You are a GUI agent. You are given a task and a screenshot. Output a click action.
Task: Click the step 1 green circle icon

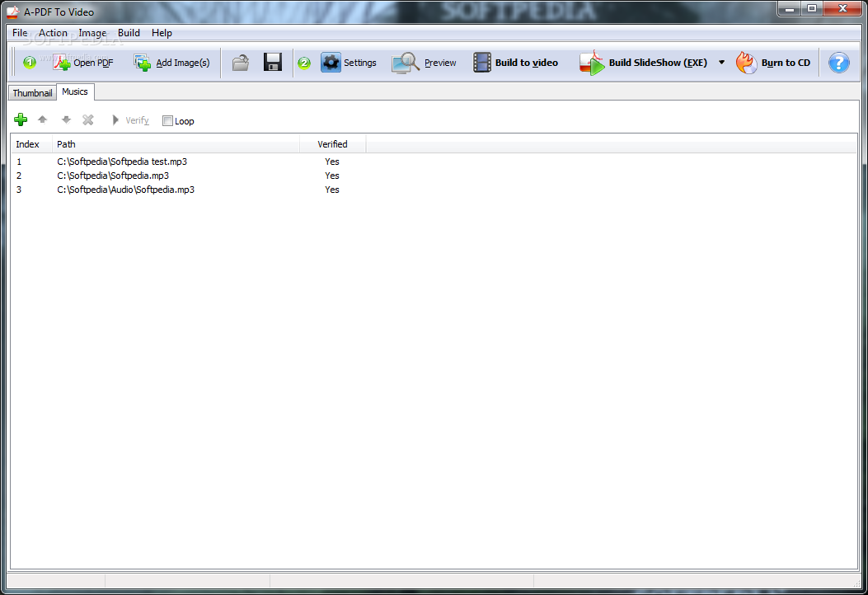point(30,63)
